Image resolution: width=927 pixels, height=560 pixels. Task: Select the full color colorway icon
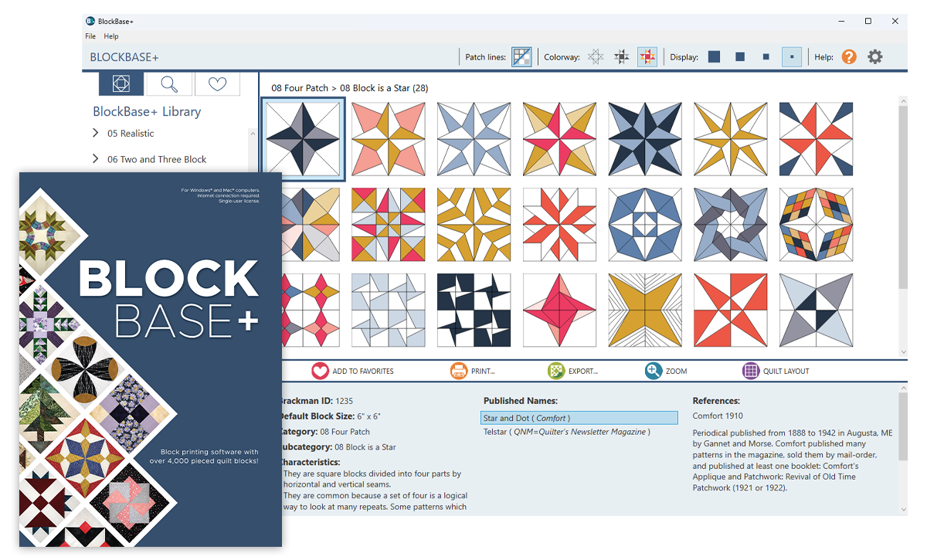pos(647,57)
